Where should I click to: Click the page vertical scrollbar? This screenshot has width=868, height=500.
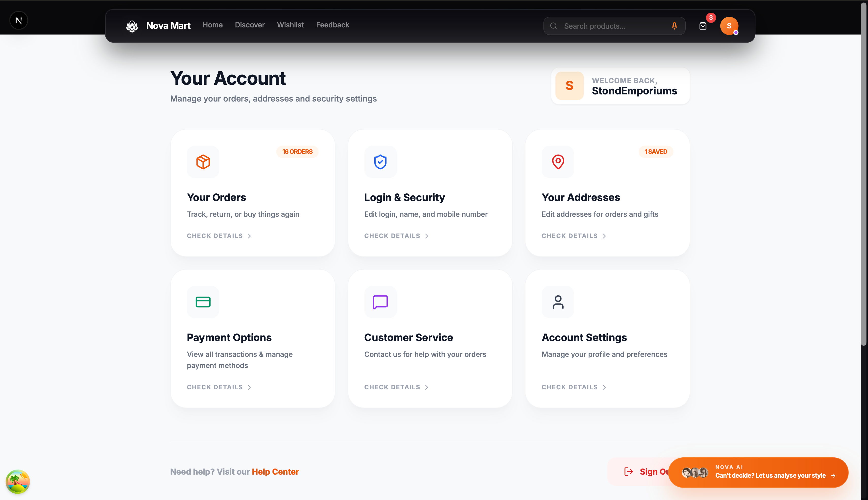pos(863,172)
